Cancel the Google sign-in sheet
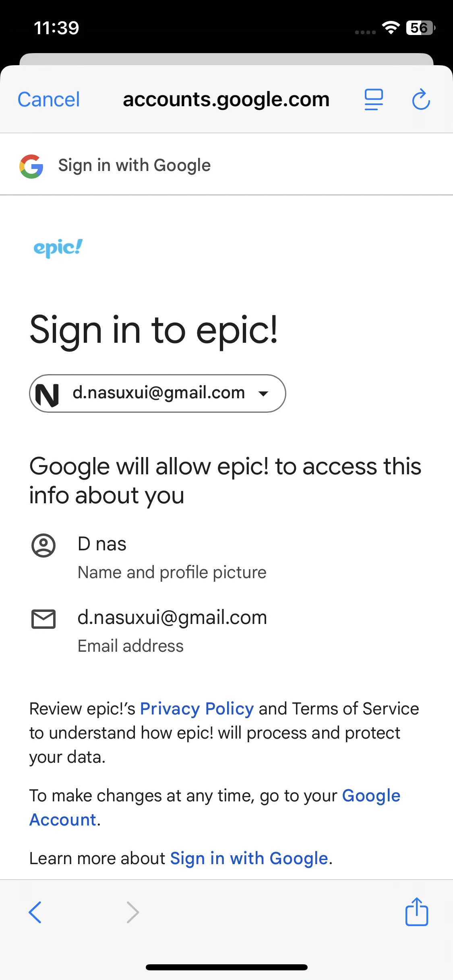This screenshot has height=980, width=453. [x=49, y=99]
